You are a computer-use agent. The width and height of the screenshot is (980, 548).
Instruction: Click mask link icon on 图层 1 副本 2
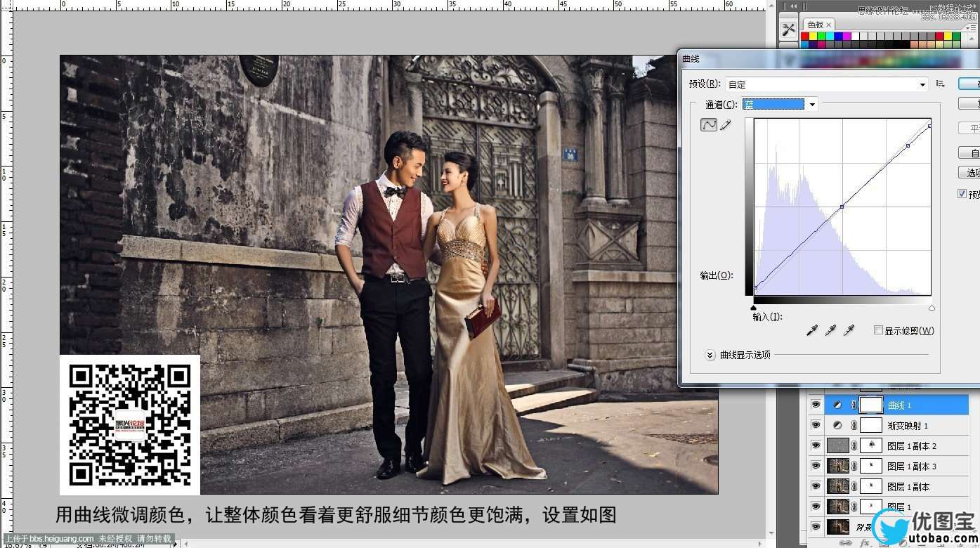coord(854,446)
